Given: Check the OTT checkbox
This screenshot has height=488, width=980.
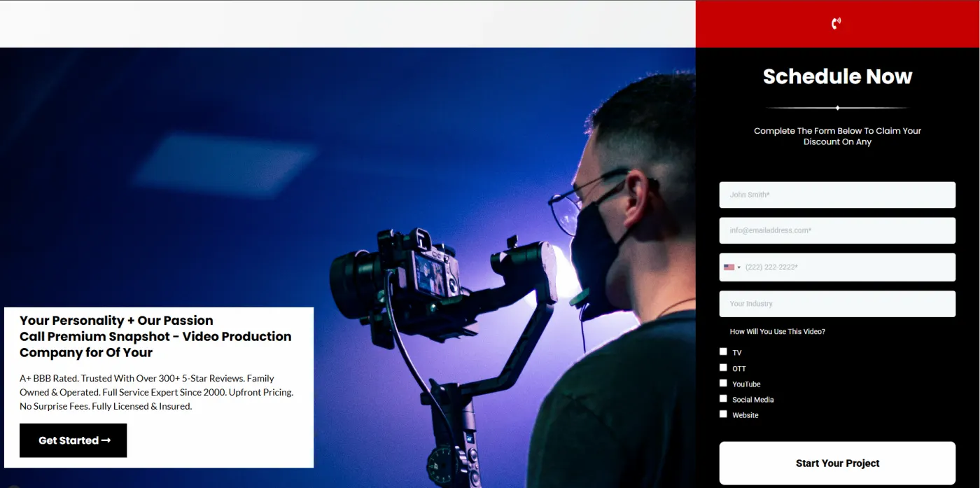Looking at the screenshot, I should point(723,367).
